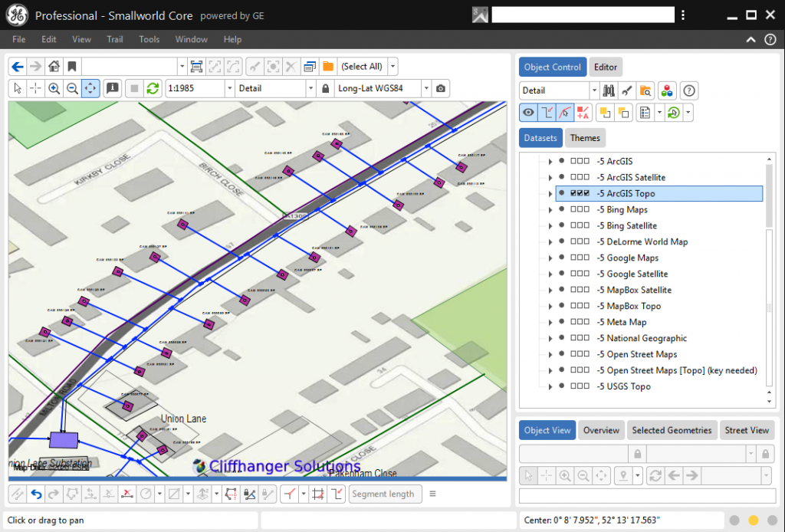Select the arrow pointer tool
The width and height of the screenshot is (785, 532).
18,89
